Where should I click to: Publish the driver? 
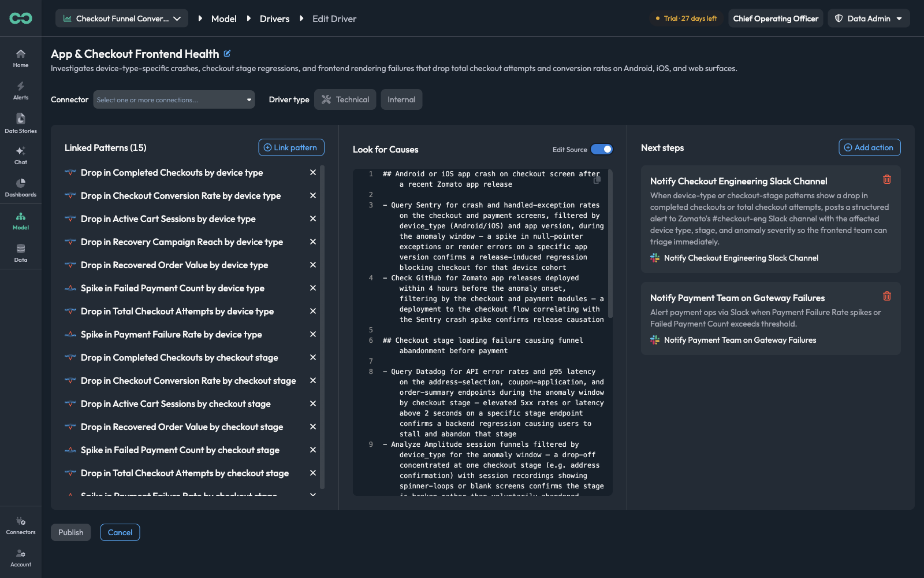[71, 532]
